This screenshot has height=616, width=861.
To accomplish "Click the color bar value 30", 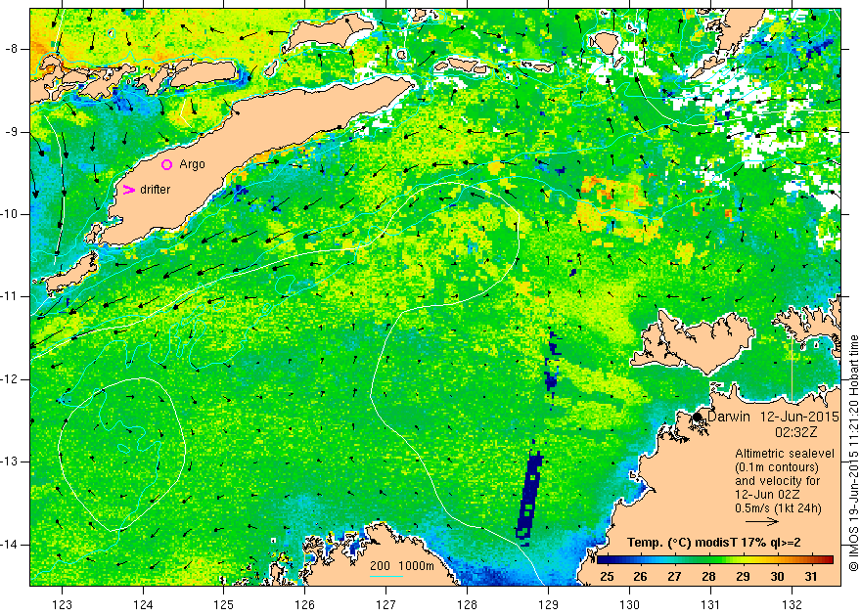I will (777, 577).
